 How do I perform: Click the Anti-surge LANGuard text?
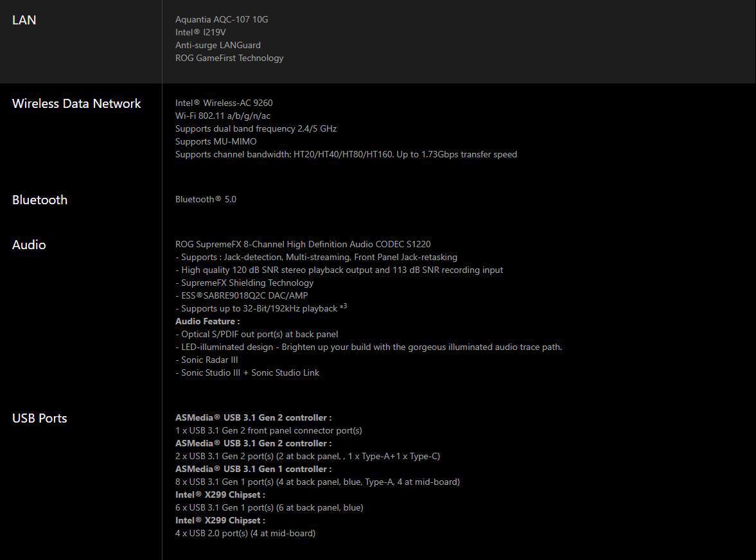(218, 45)
